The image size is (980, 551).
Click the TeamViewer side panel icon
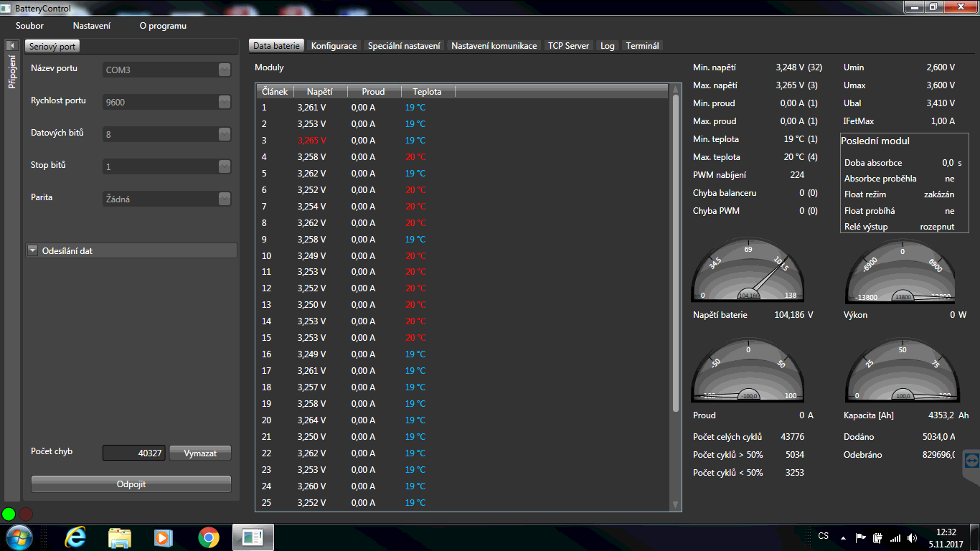click(x=971, y=460)
